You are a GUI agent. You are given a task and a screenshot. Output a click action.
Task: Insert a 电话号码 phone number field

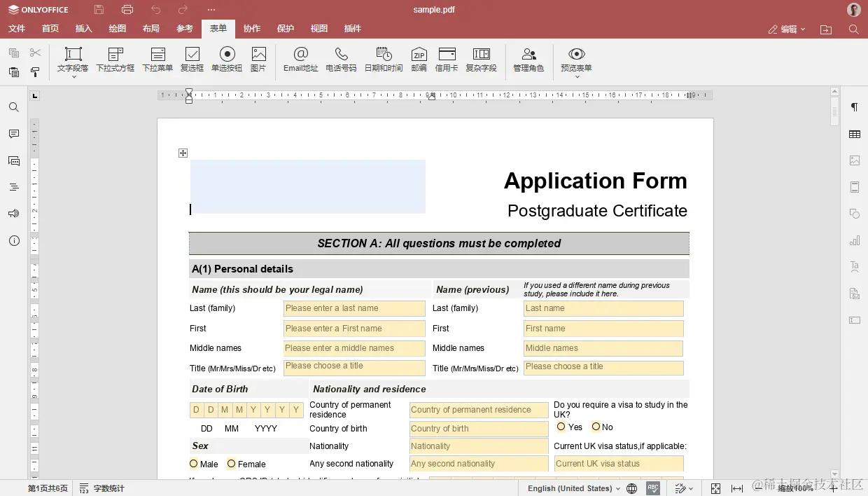click(x=341, y=60)
